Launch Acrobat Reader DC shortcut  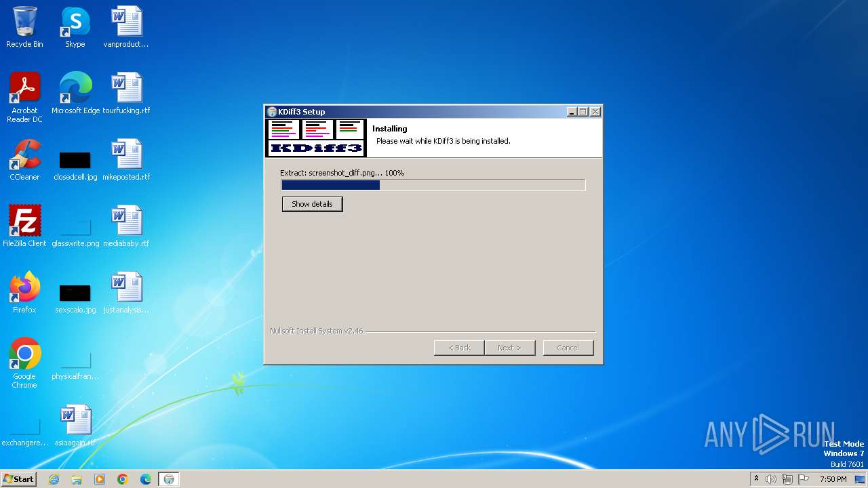pos(24,97)
